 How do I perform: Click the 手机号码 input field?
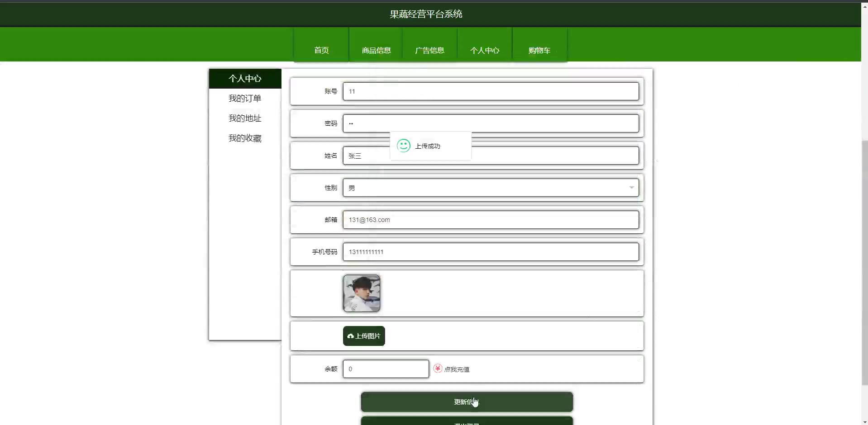[x=491, y=252]
